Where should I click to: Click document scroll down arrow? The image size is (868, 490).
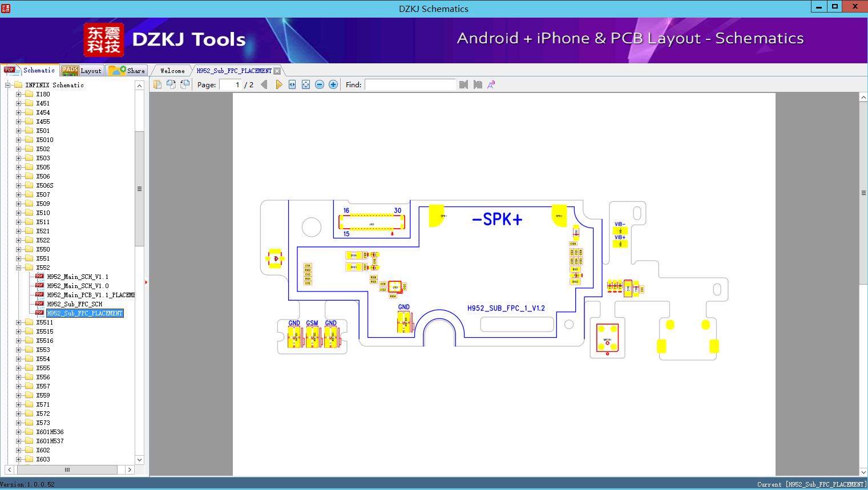pos(863,472)
